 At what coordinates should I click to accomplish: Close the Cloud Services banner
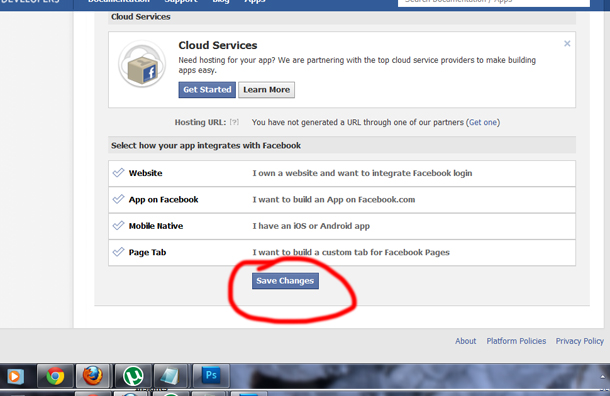(x=567, y=44)
